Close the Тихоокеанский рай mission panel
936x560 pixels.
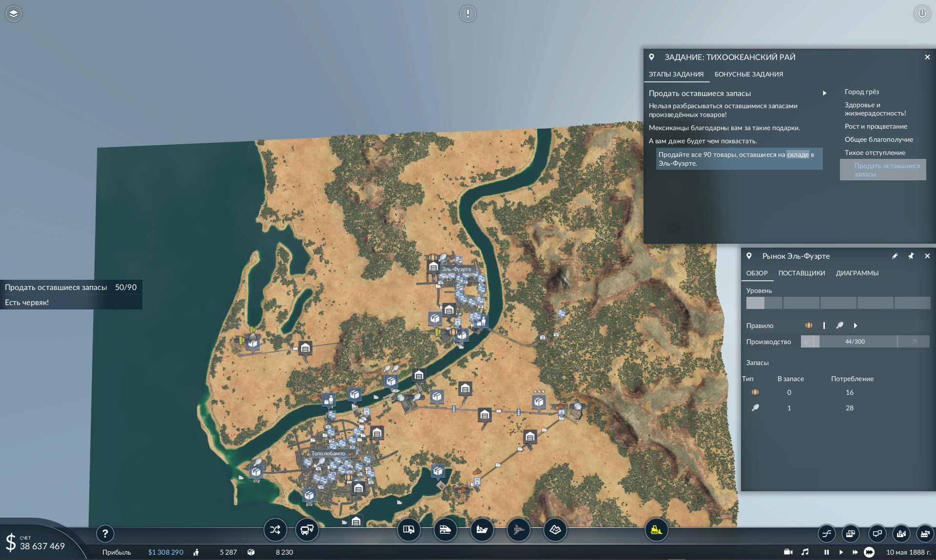click(x=927, y=57)
